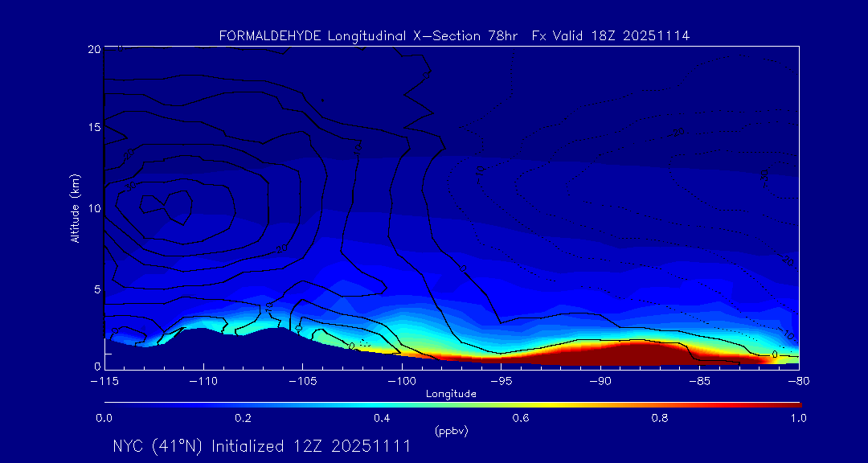868x463 pixels.
Task: Click the 'NYC (41°N) Initialized 12Z 20251111' footer
Action: 262,446
